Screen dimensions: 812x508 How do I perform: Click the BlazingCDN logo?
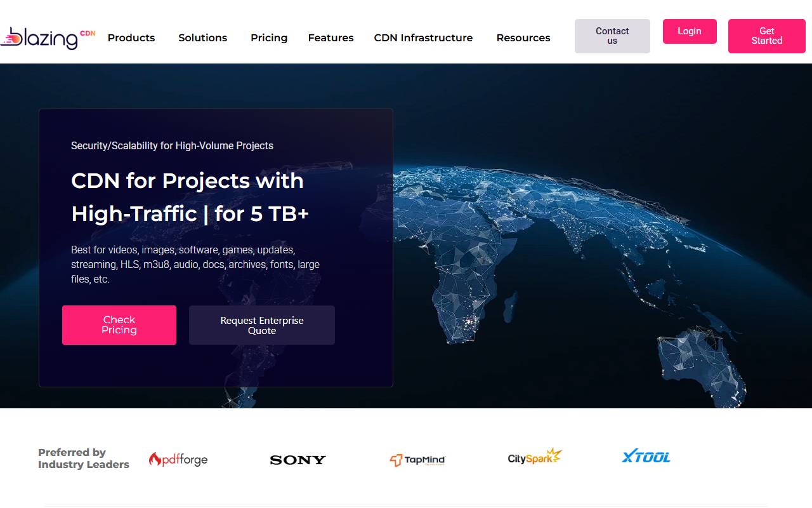48,38
